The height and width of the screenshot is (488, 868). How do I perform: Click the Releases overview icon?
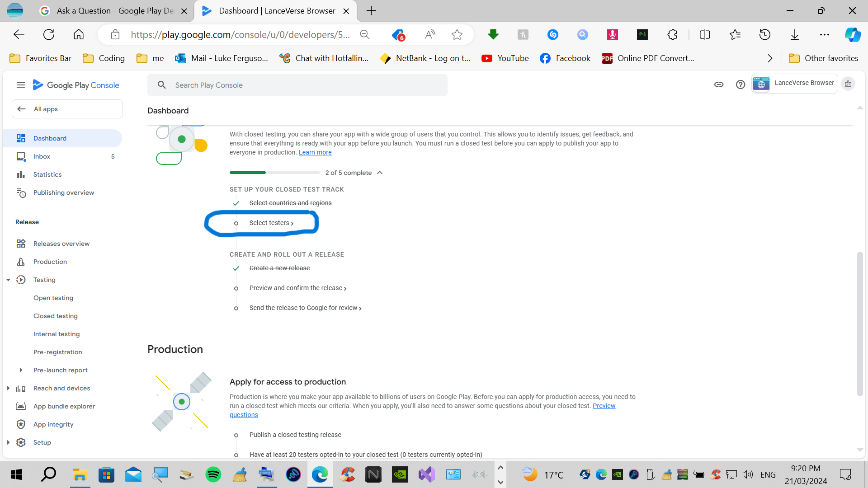click(x=21, y=244)
